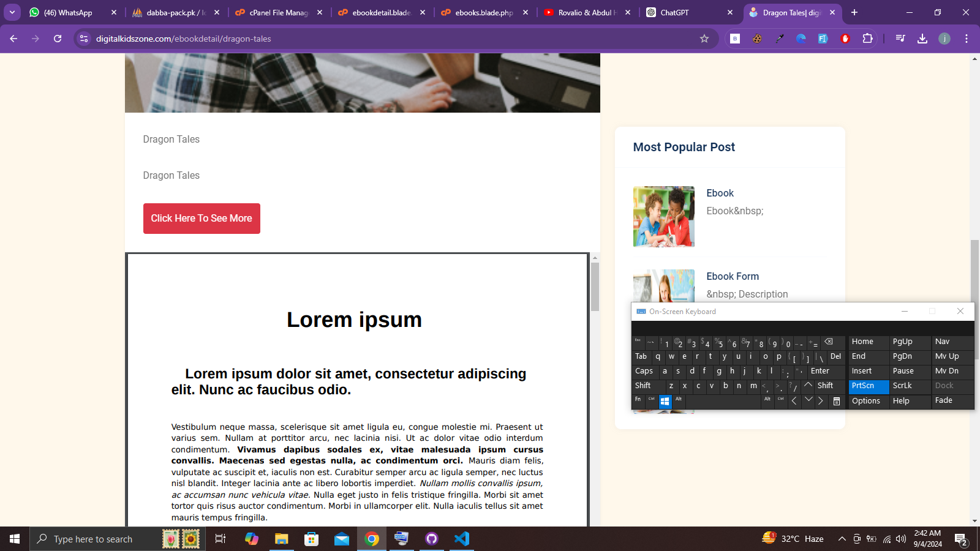Switch to the cPanel File Manager tab
980x551 pixels.
[279, 12]
